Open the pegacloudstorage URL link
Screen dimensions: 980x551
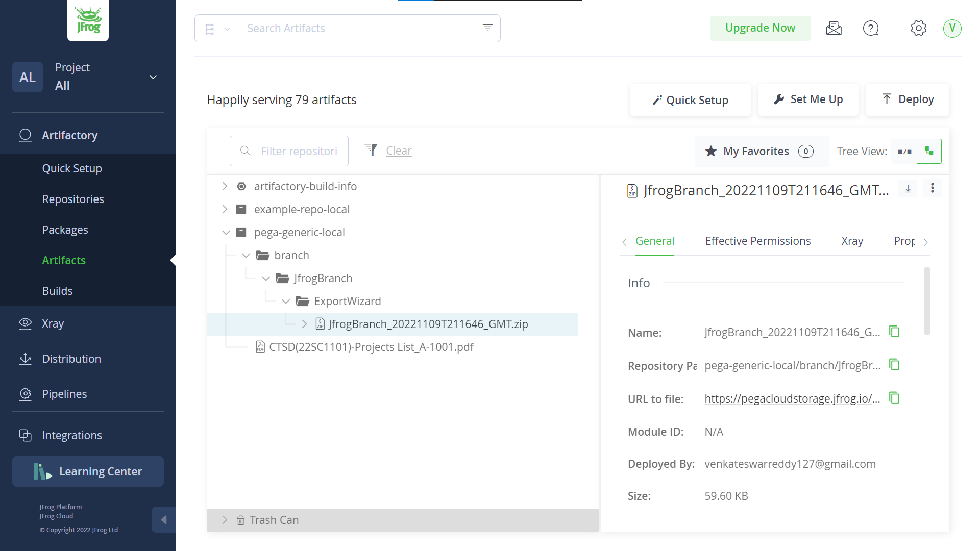792,398
